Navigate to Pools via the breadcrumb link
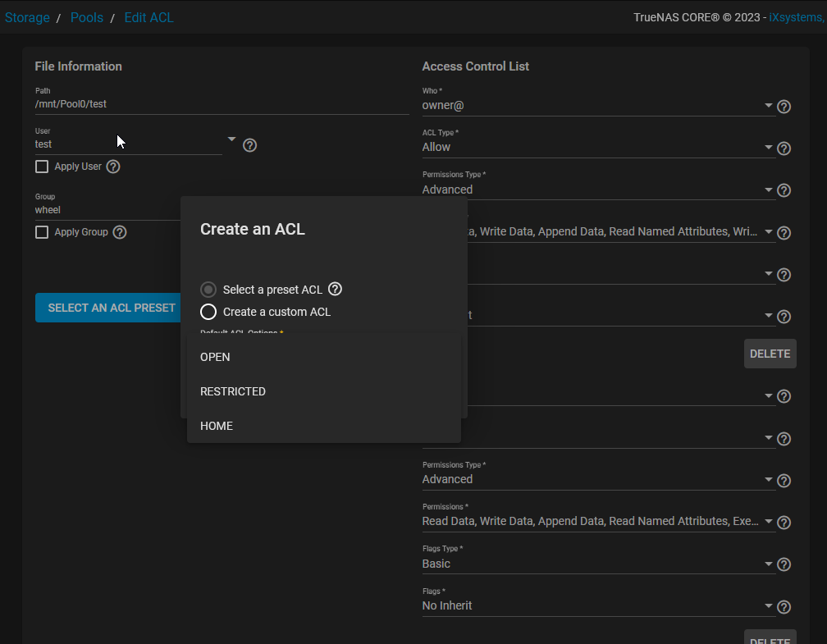The height and width of the screenshot is (644, 827). coord(86,16)
